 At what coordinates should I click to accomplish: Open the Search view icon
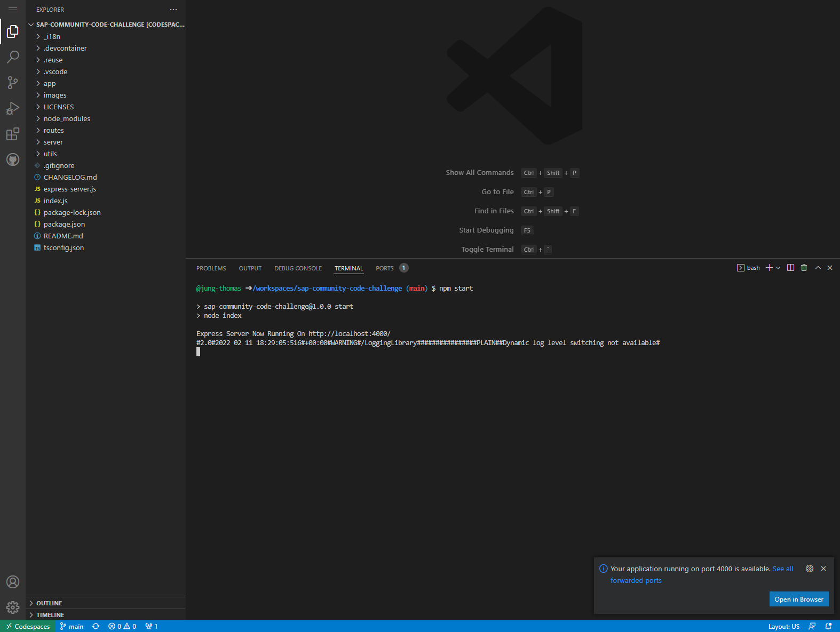coord(13,57)
